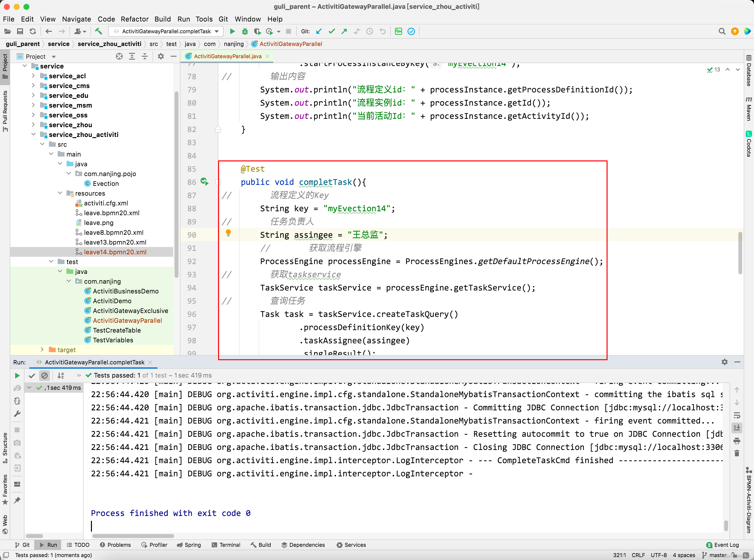Viewport: 754px width, 560px height.
Task: Click Search Everywhere magnifier icon
Action: coord(722,32)
